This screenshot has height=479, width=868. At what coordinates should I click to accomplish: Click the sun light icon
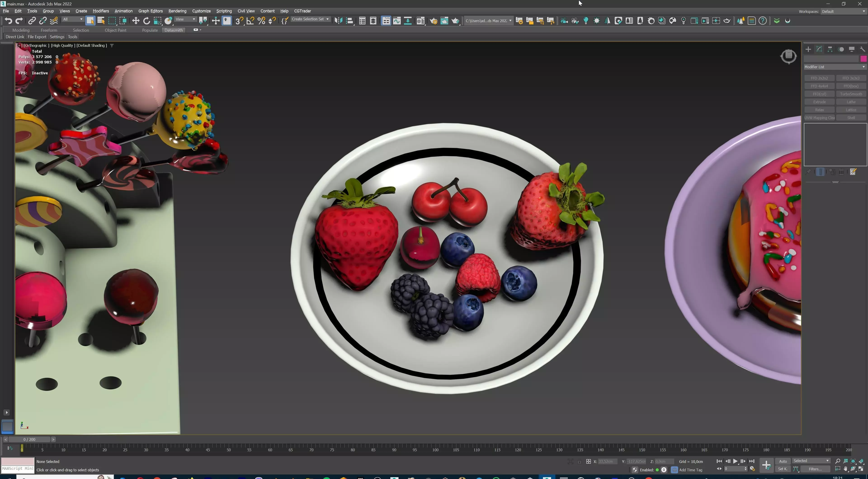click(x=597, y=21)
